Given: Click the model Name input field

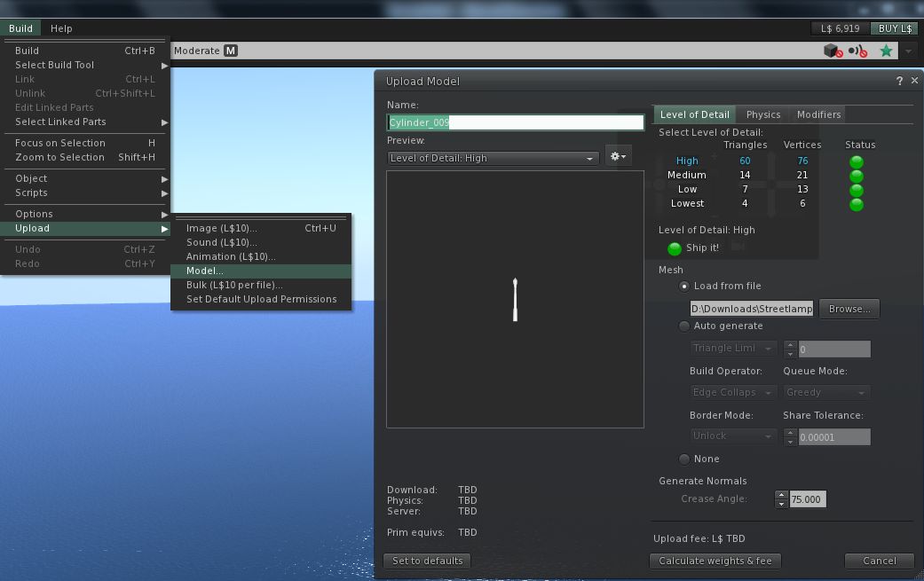Looking at the screenshot, I should pos(515,122).
